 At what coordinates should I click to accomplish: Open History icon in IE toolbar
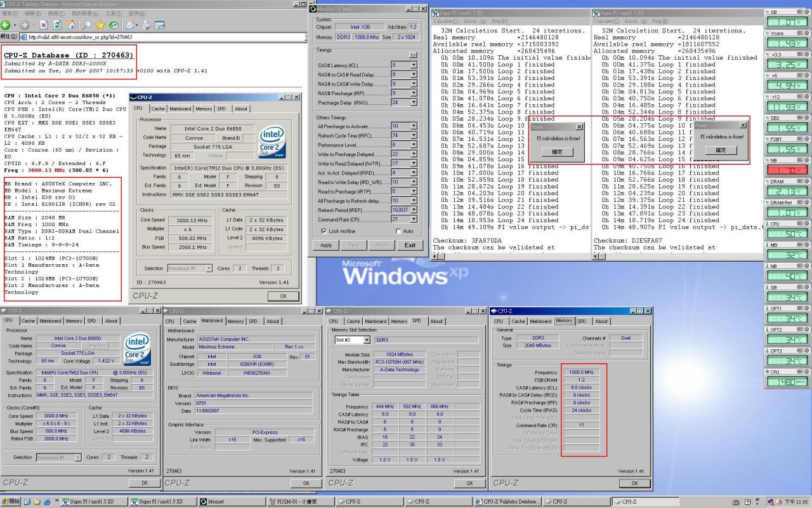(x=114, y=25)
